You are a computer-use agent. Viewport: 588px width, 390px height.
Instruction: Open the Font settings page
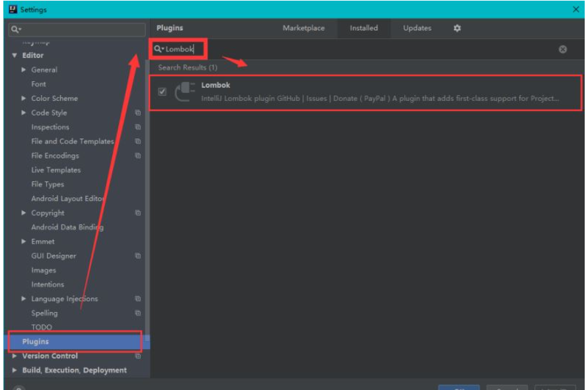[38, 84]
